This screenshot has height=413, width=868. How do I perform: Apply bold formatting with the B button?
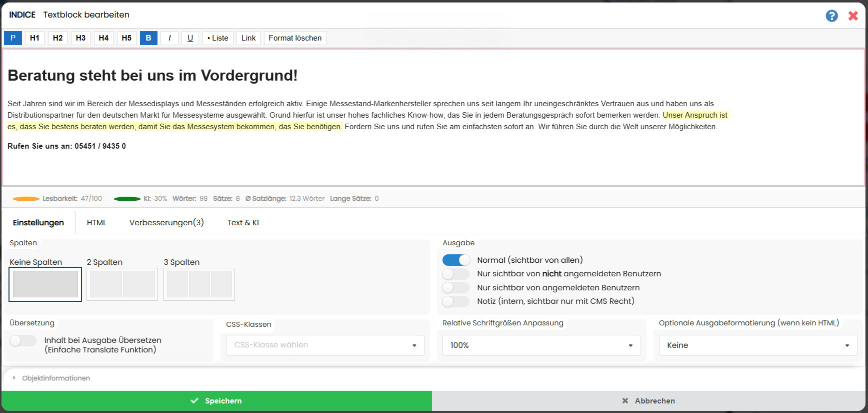(148, 38)
